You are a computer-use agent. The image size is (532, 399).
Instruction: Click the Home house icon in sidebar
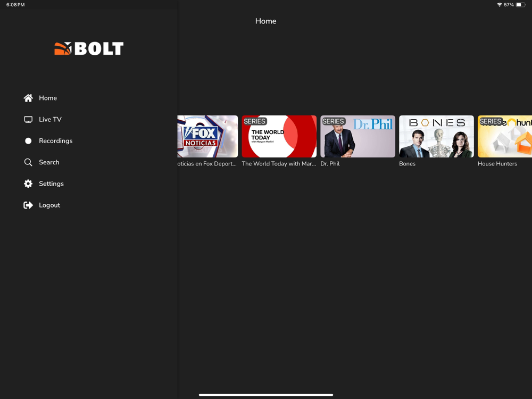28,98
